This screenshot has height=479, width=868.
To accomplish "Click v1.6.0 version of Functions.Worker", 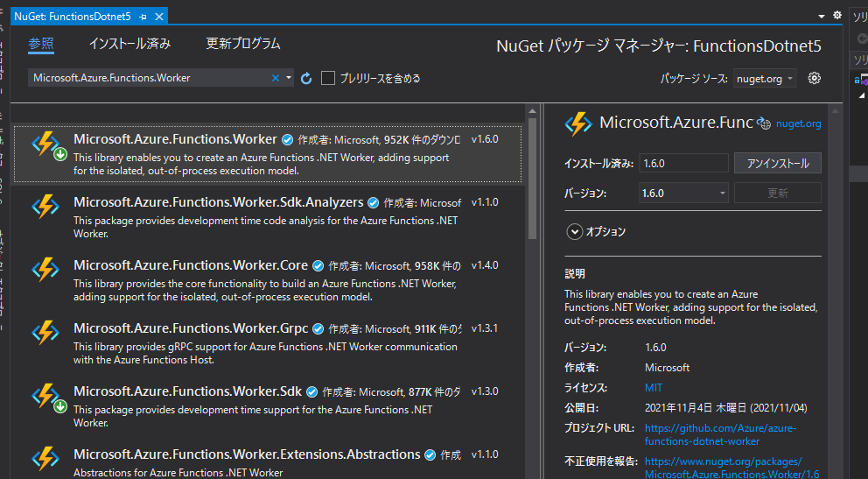I will click(x=485, y=139).
